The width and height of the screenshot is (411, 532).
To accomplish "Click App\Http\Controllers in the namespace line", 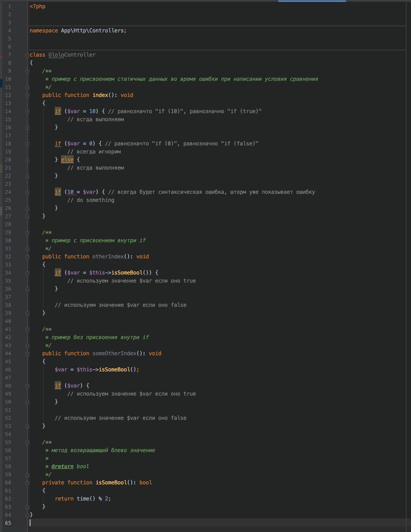I will point(92,31).
